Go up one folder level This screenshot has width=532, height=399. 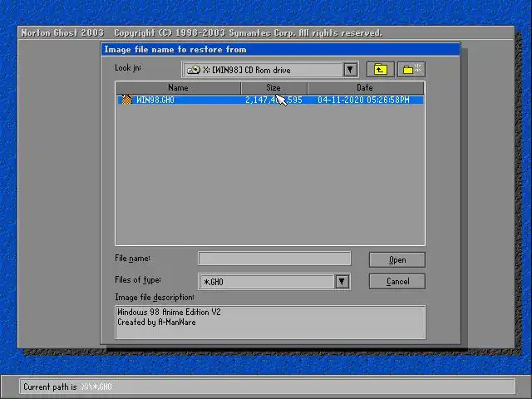pos(381,70)
